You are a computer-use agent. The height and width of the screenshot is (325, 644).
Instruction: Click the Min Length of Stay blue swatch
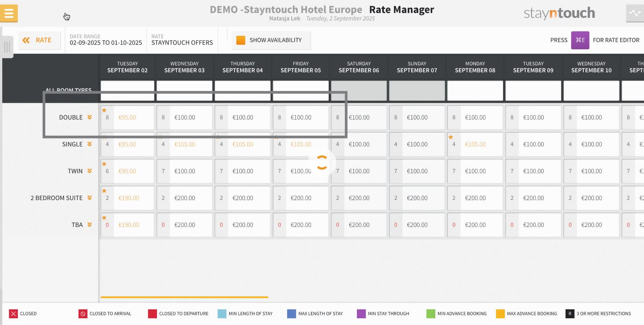(222, 314)
